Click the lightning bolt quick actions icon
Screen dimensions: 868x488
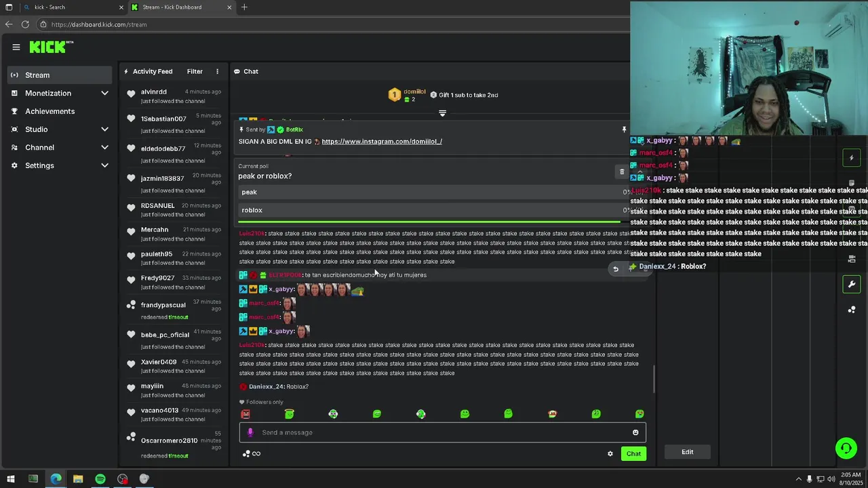(x=852, y=158)
